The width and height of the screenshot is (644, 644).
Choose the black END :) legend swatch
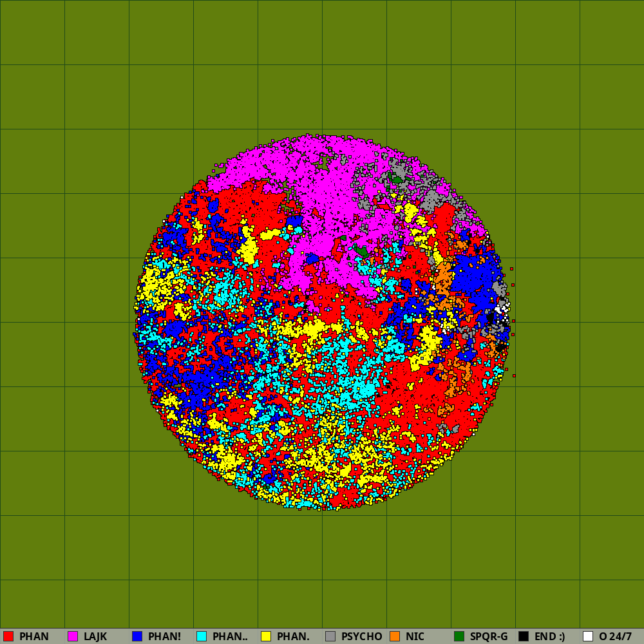524,636
